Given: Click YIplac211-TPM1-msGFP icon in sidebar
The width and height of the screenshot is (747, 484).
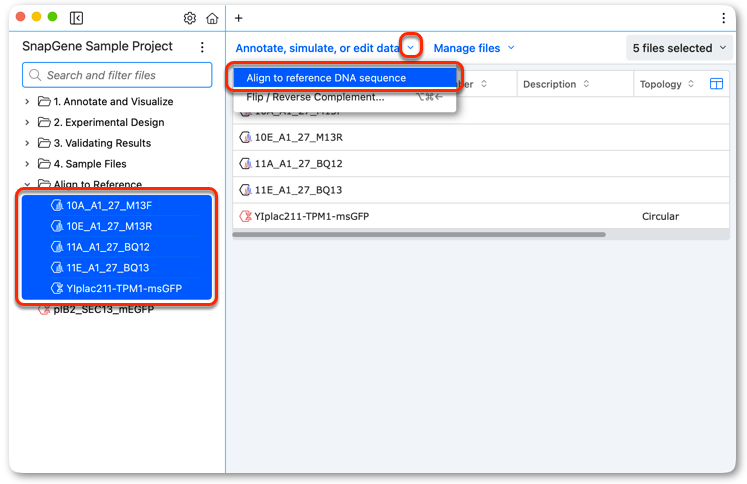Looking at the screenshot, I should coord(57,288).
